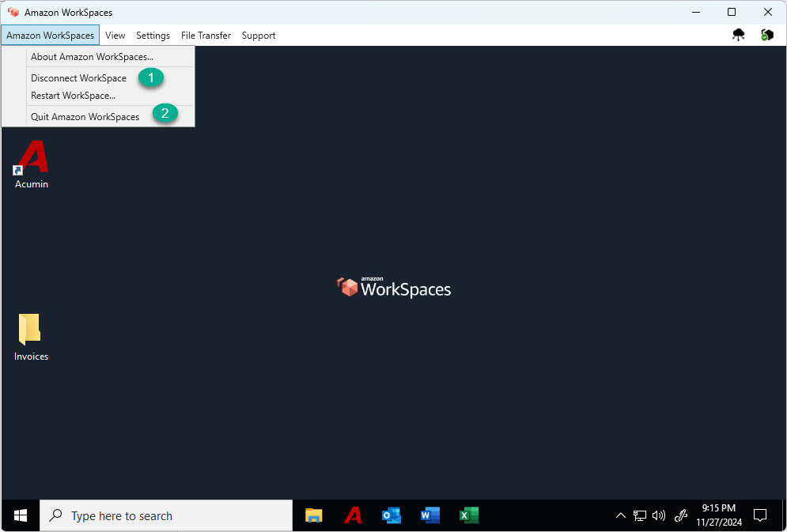Screen dimensions: 787x532
Task: Open the Settings menu
Action: coord(153,35)
